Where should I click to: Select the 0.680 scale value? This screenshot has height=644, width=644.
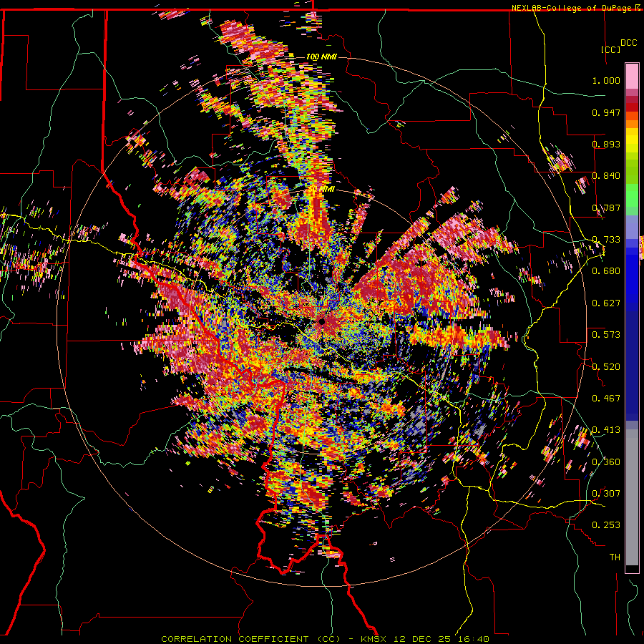coord(606,271)
